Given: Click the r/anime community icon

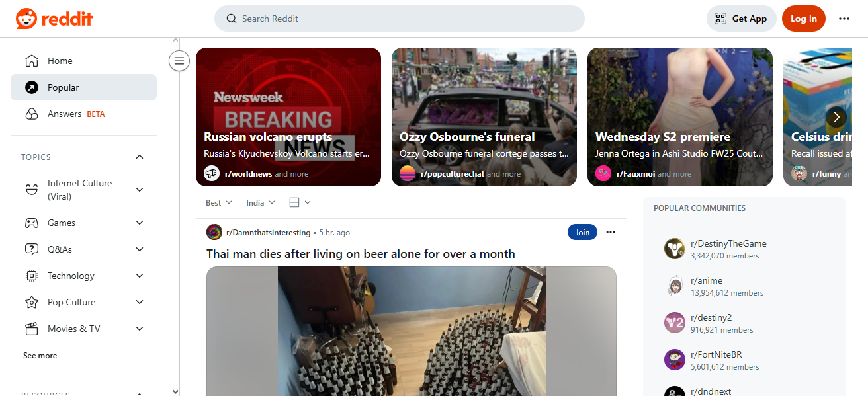Looking at the screenshot, I should tap(675, 286).
